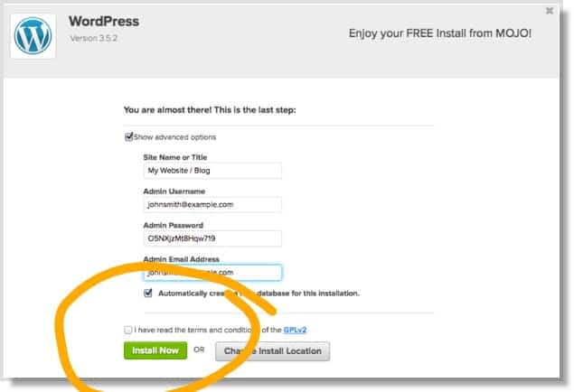The image size is (574, 392).
Task: Click the Version 3.5.2 text
Action: point(94,39)
